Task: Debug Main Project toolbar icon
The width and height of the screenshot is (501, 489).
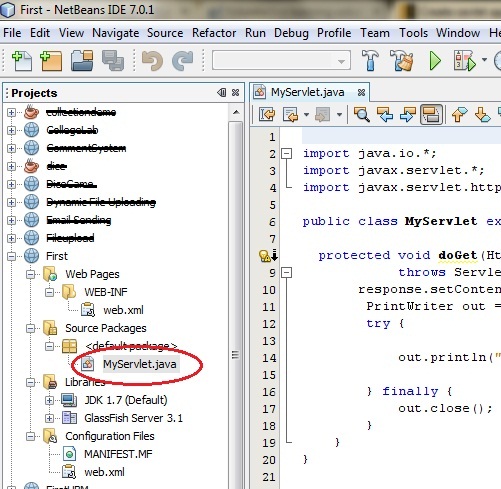Action: tap(464, 61)
